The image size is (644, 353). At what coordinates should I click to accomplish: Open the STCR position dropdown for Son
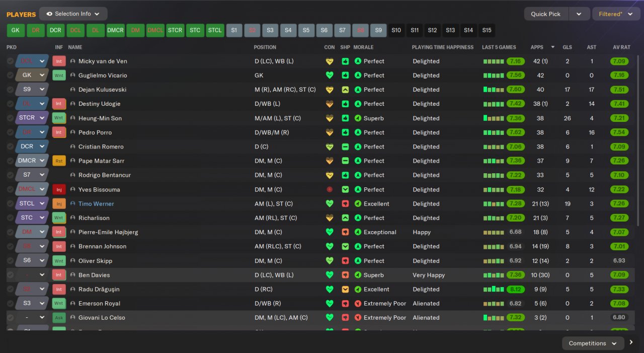(x=32, y=118)
